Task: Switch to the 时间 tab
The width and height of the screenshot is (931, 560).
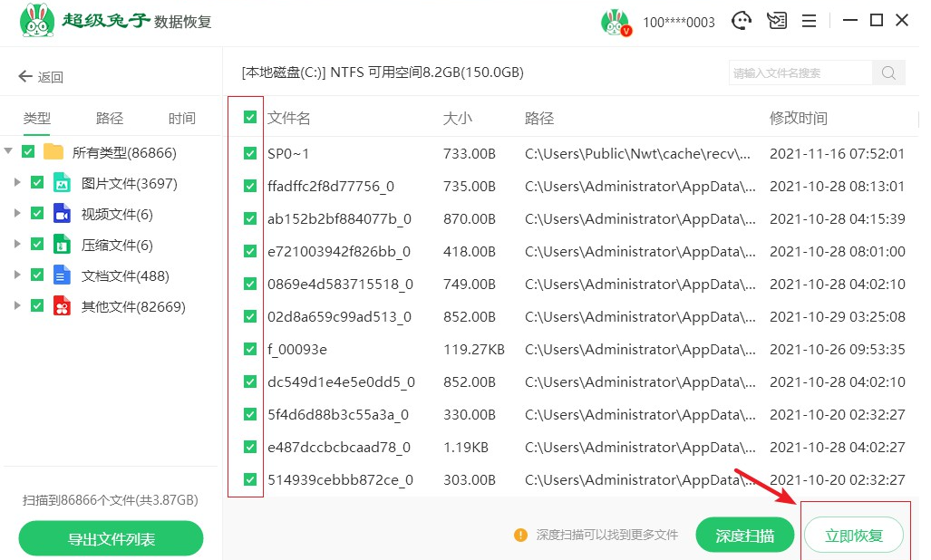Action: point(182,119)
